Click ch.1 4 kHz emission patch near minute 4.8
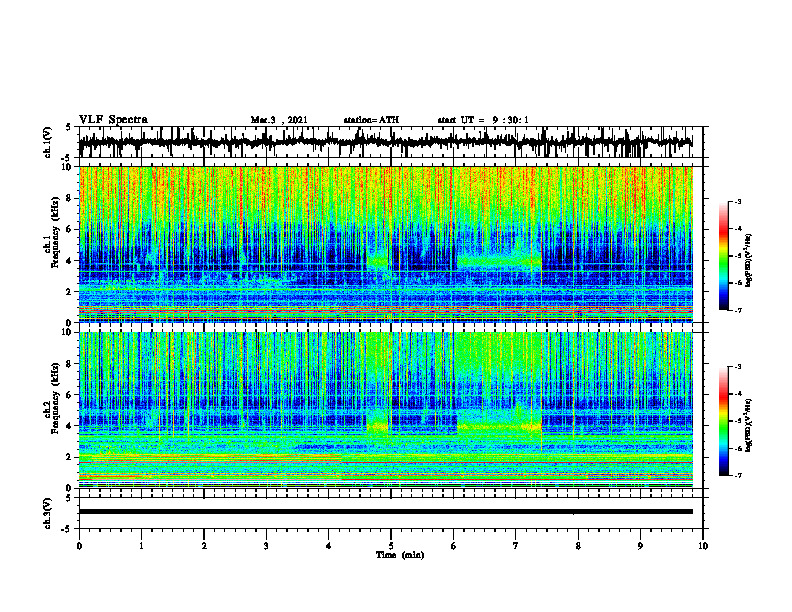 [378, 262]
